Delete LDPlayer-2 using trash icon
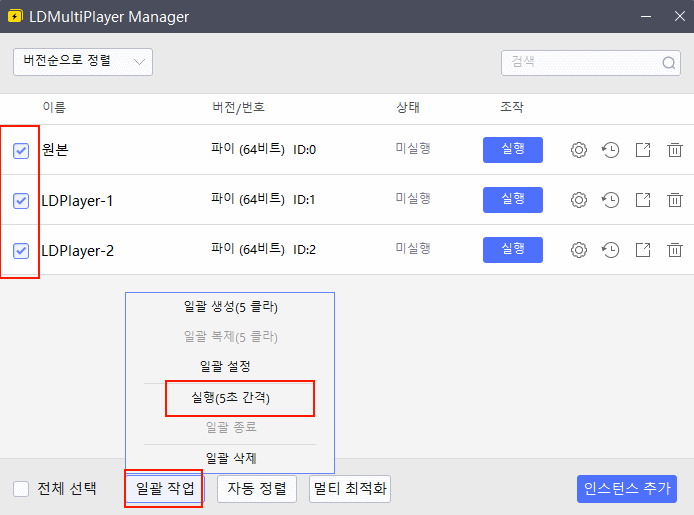 coord(675,250)
